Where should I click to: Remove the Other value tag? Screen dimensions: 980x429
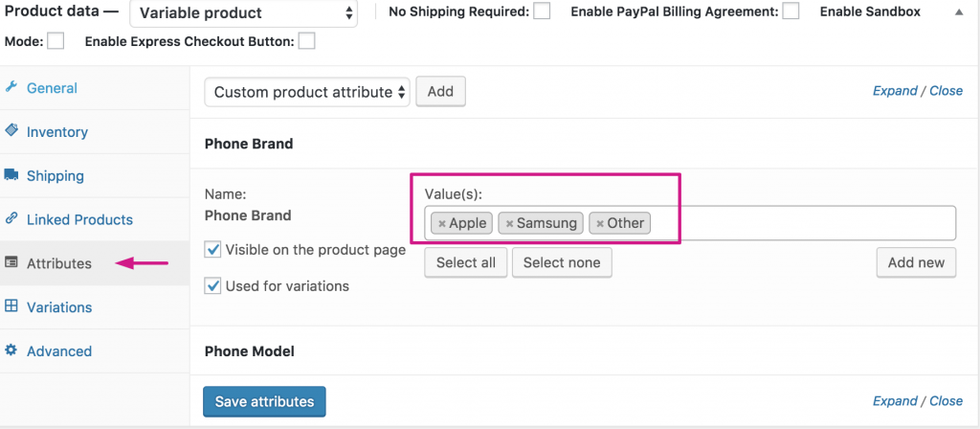(x=600, y=224)
